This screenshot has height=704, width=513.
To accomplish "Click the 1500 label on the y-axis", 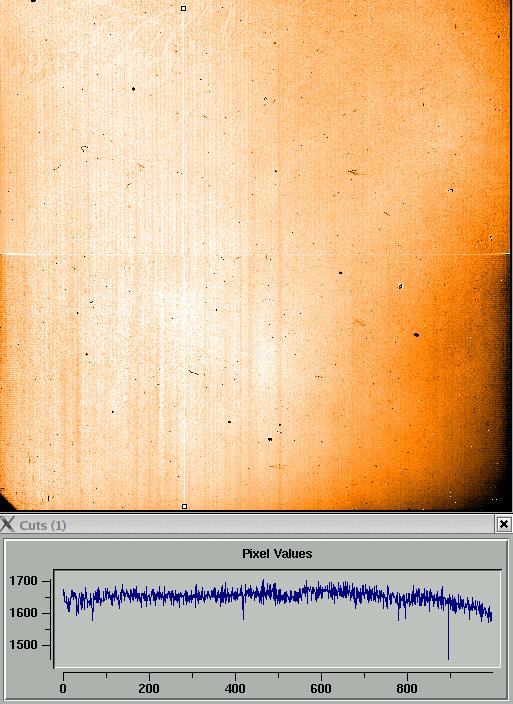I will (23, 645).
